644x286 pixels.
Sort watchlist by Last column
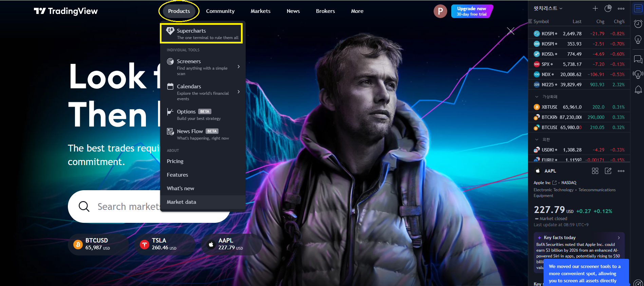(577, 21)
